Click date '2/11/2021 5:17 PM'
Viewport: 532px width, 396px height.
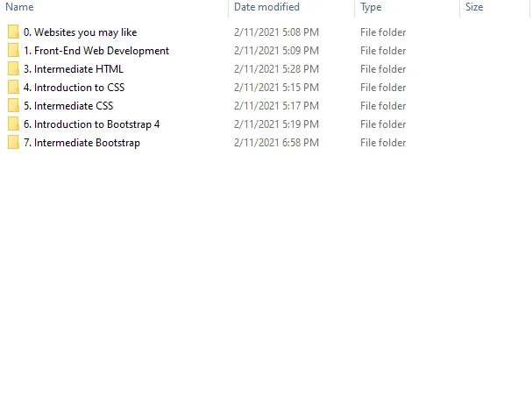[277, 106]
